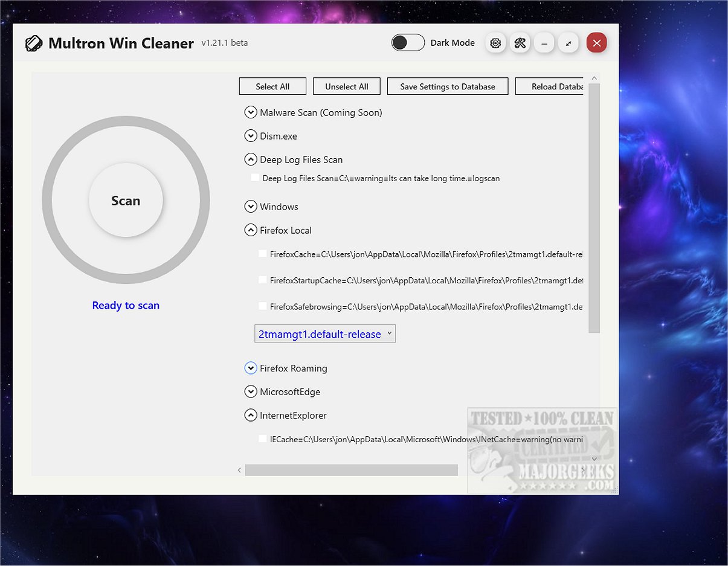This screenshot has height=566, width=728.
Task: Check the FirefoxStartupCache checkbox
Action: [x=263, y=280]
